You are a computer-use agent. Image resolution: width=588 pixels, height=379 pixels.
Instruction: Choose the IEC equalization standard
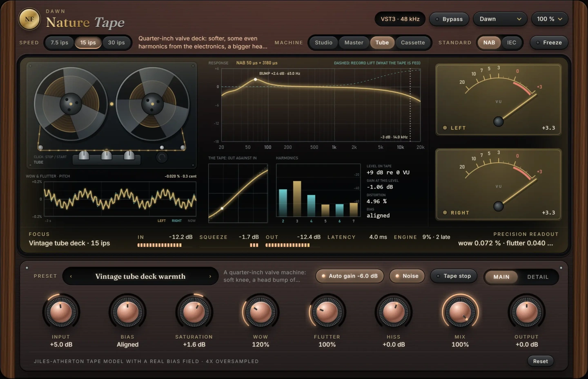pyautogui.click(x=512, y=43)
